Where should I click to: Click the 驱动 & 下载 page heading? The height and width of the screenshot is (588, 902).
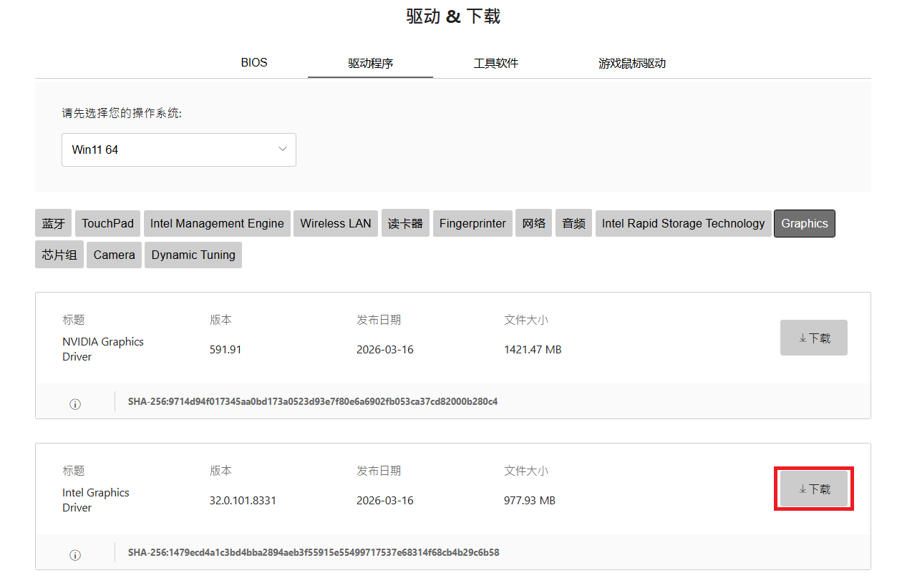coord(453,16)
